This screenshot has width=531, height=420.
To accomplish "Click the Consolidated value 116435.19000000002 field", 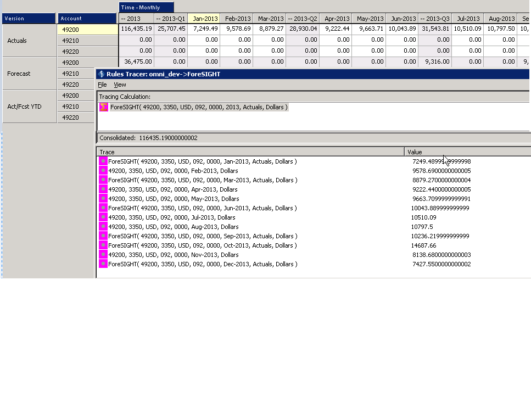I will [314, 138].
